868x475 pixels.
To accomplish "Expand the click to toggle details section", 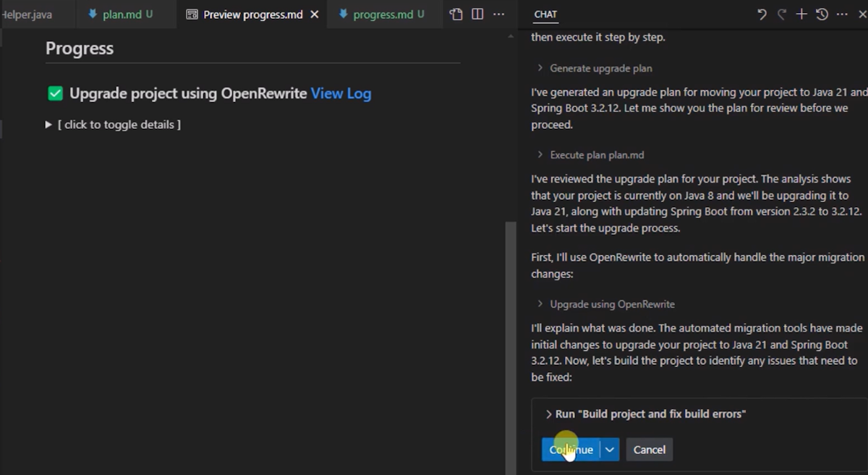I will [x=113, y=125].
